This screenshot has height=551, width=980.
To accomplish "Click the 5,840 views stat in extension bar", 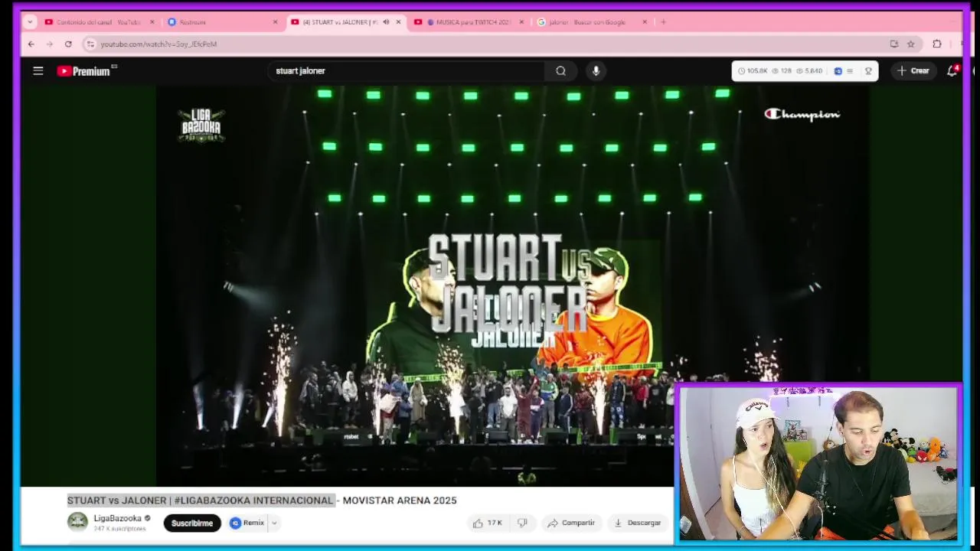I will (809, 71).
